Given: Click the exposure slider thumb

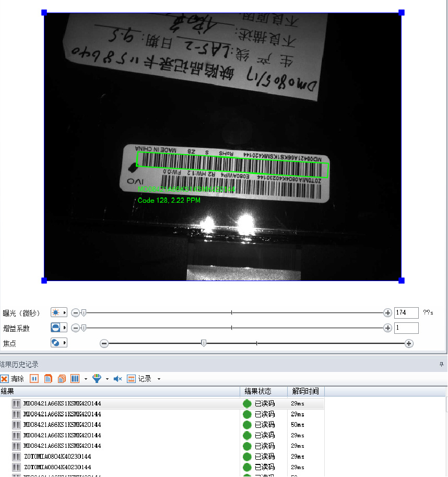Looking at the screenshot, I should [x=84, y=312].
